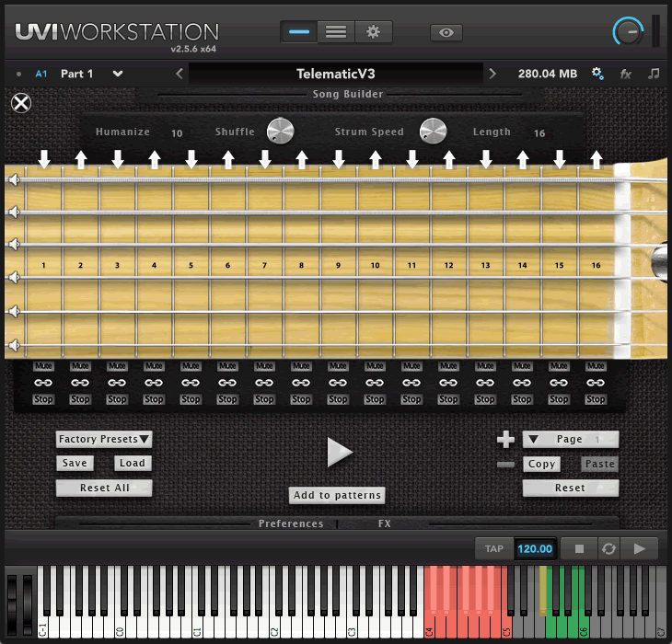Click the 120.00 tempo field

[x=535, y=549]
